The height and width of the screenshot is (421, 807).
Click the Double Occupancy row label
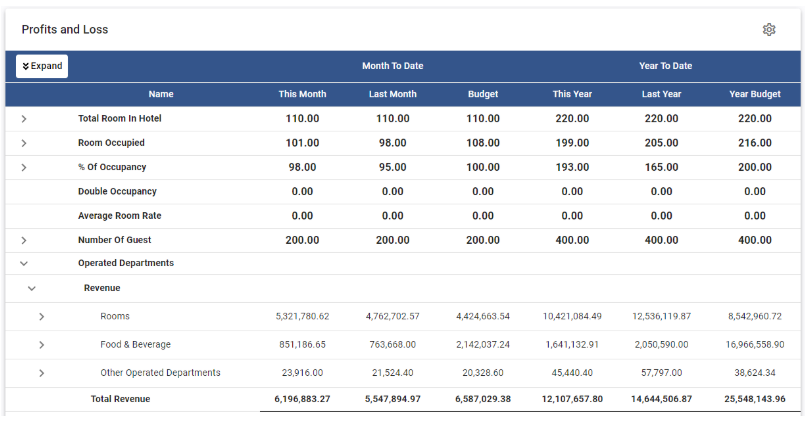click(117, 191)
